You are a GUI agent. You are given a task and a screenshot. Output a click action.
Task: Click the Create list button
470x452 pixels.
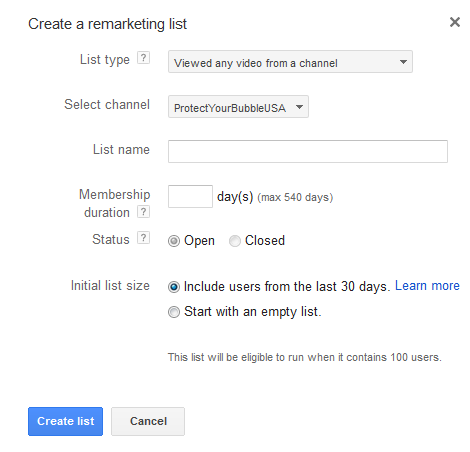pyautogui.click(x=65, y=421)
